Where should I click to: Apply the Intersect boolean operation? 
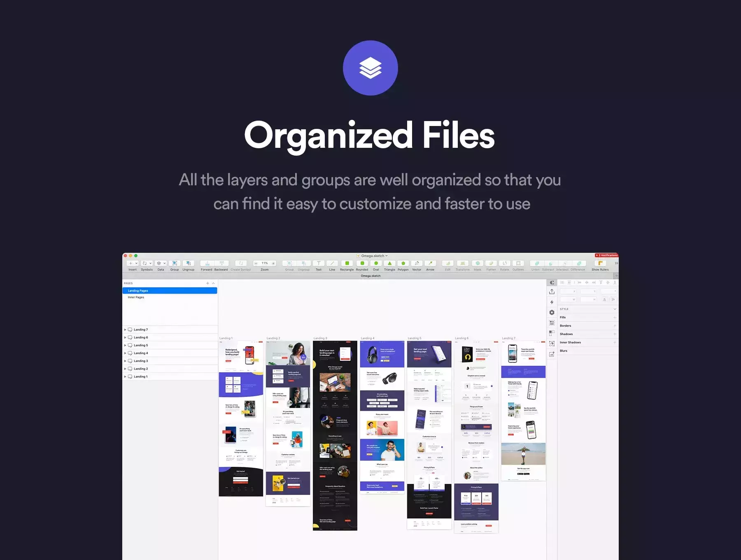(x=565, y=263)
